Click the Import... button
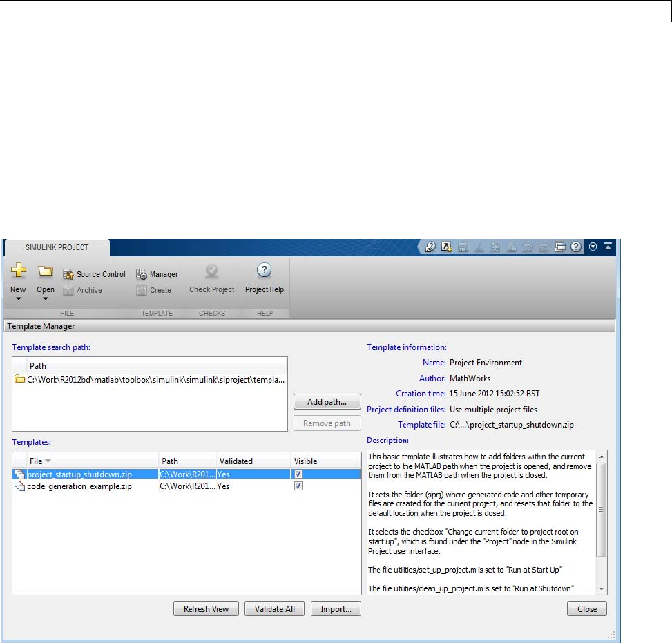Viewport: 672px width, 643px height. (x=336, y=608)
